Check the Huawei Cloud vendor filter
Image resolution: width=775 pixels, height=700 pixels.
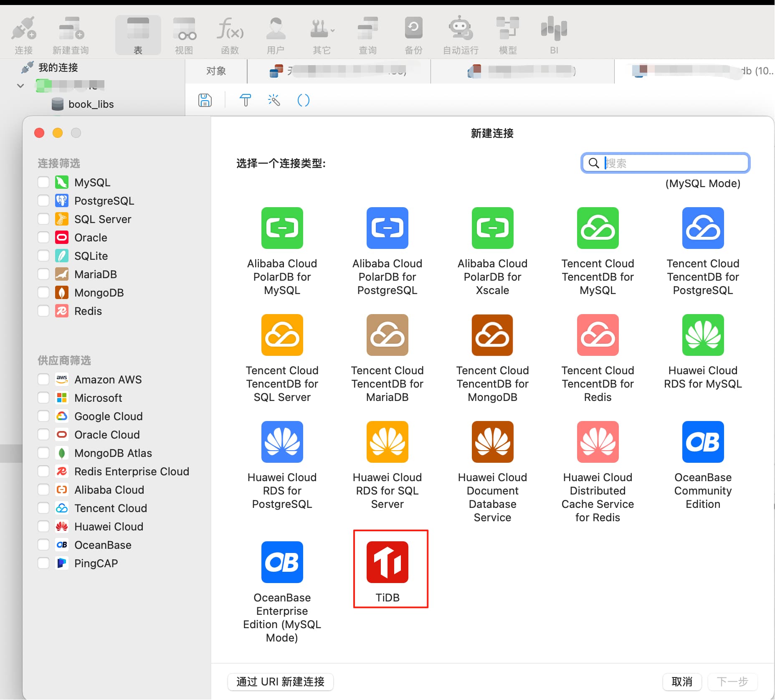pyautogui.click(x=43, y=526)
